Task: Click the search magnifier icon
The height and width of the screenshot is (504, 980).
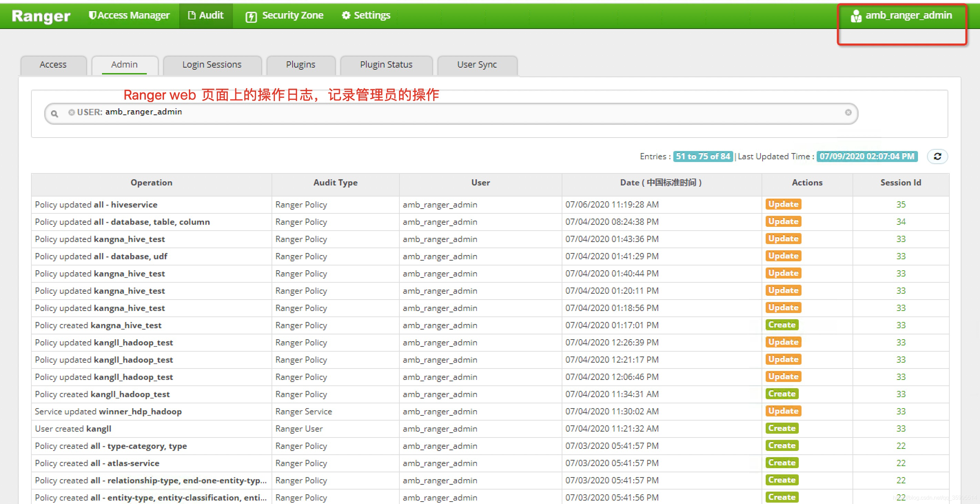Action: pos(54,113)
